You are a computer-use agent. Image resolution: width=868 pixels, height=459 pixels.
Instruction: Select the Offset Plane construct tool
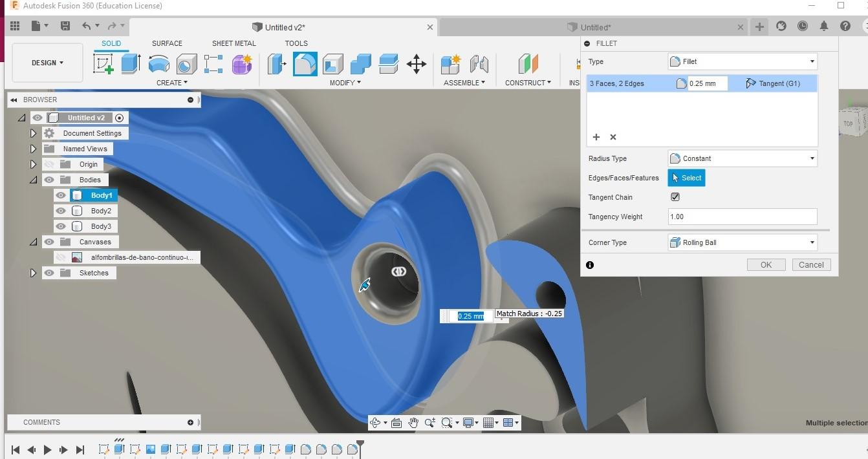528,64
